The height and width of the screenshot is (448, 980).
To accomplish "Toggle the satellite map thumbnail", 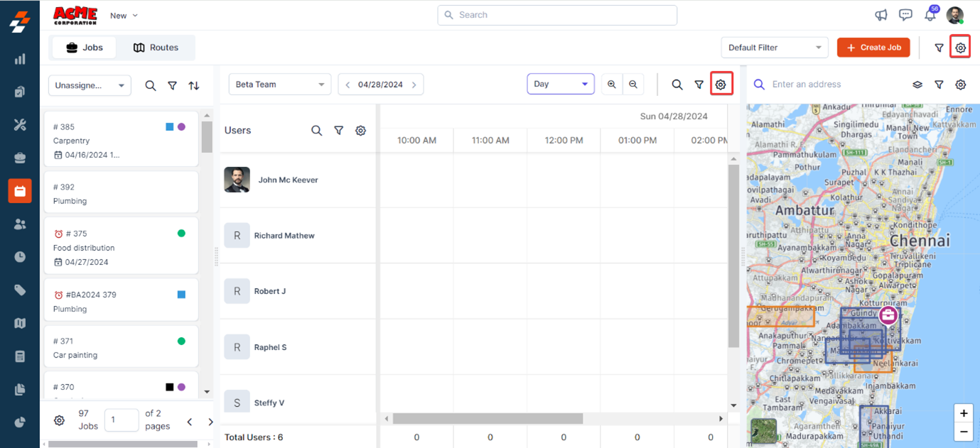I will coord(764,431).
